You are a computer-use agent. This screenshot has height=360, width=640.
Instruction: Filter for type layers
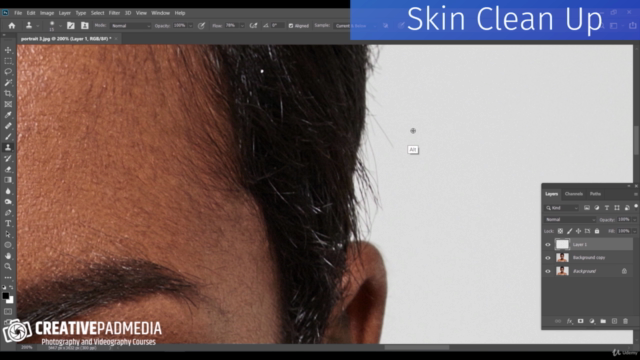coord(607,208)
